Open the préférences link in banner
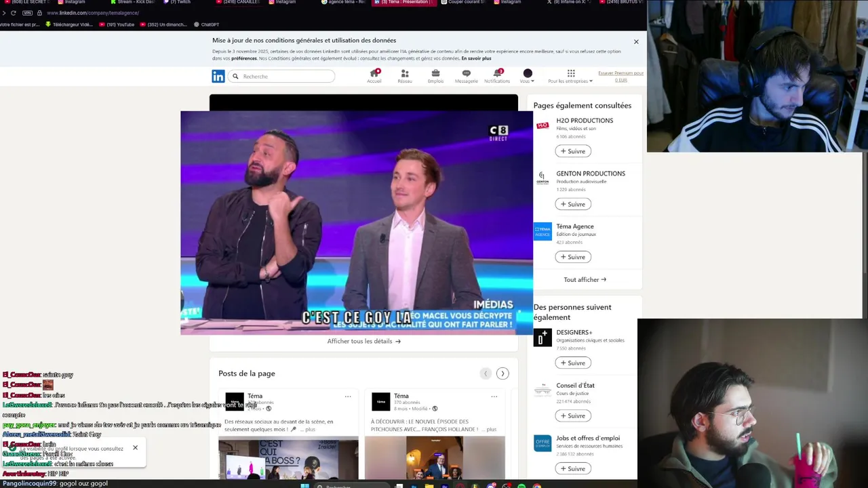868x488 pixels. coord(244,58)
